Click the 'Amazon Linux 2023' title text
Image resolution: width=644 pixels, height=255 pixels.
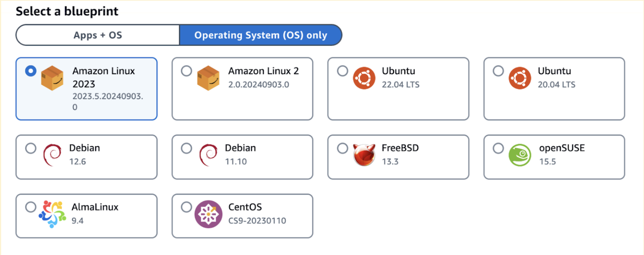(104, 77)
